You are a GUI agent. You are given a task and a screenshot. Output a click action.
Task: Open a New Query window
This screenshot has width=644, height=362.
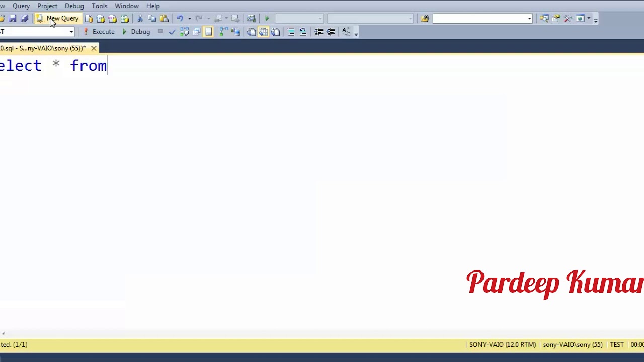point(57,19)
